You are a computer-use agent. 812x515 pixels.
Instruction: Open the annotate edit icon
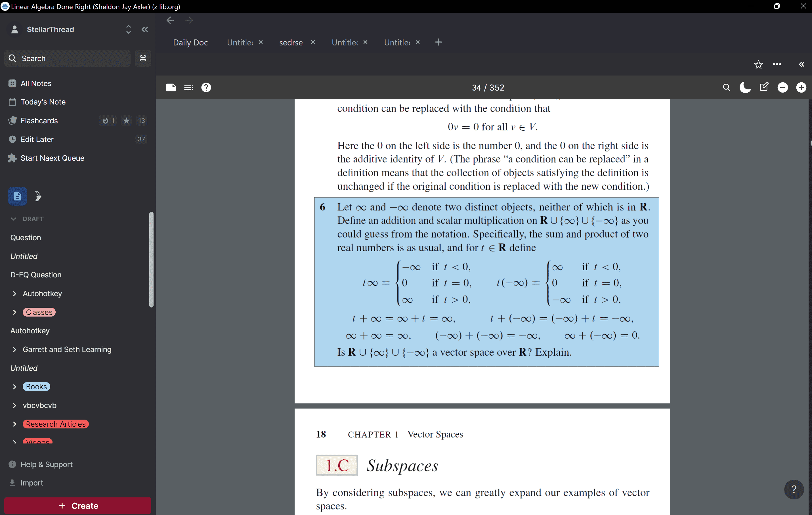point(764,87)
